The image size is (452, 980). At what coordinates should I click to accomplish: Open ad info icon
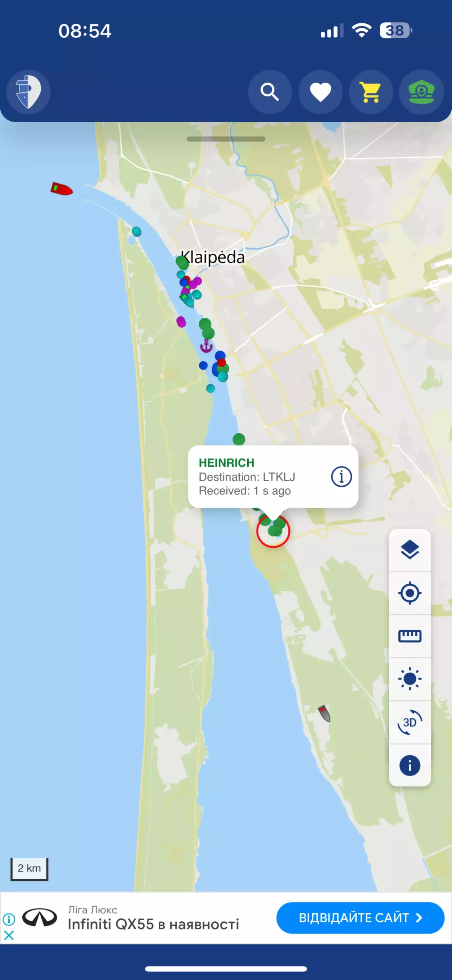[9, 920]
